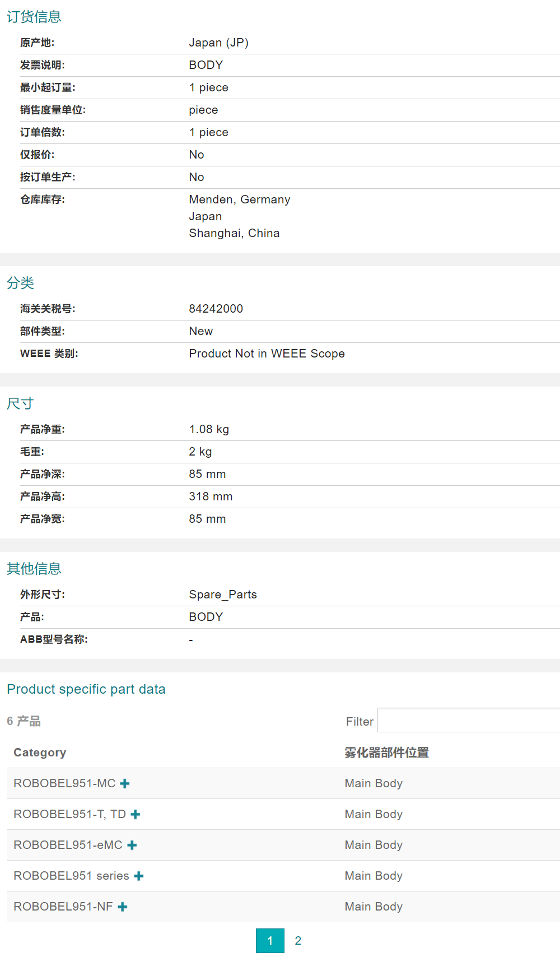Screen dimensions: 560x980
Task: Click the plus icon next to ROBOBEL951-NF
Action: click(x=123, y=907)
